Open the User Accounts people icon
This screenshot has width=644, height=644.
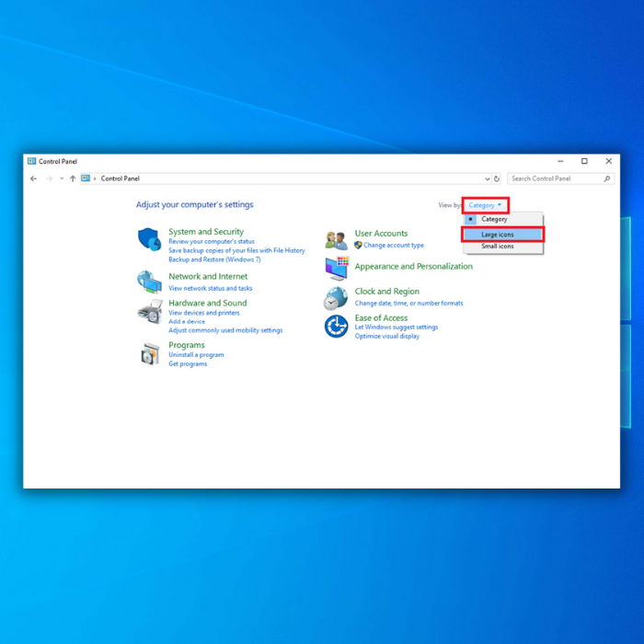point(336,241)
